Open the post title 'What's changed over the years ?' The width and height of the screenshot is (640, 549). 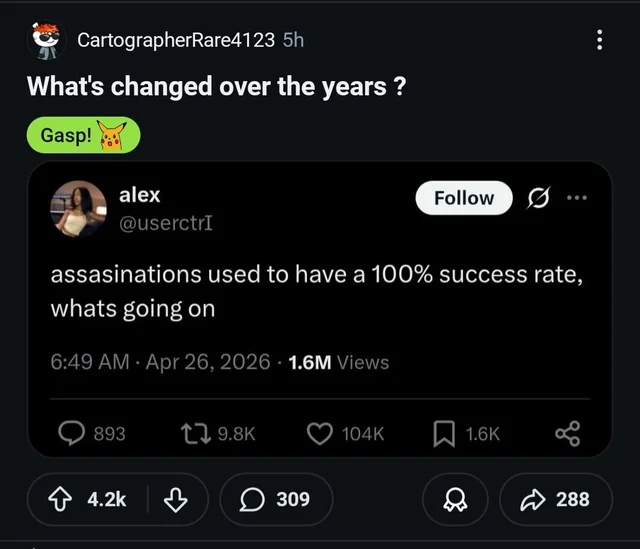pos(215,87)
